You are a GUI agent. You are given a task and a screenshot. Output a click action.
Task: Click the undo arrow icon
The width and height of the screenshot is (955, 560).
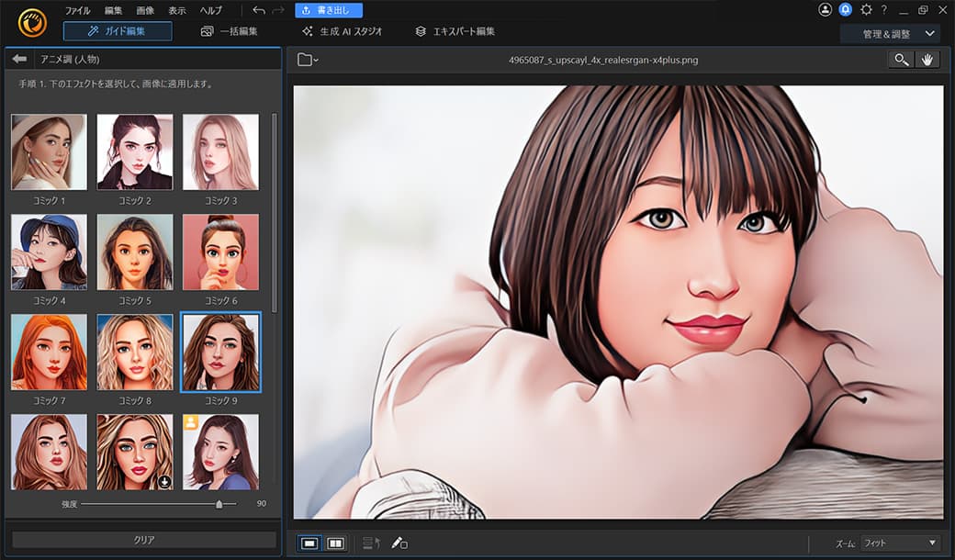click(x=258, y=10)
